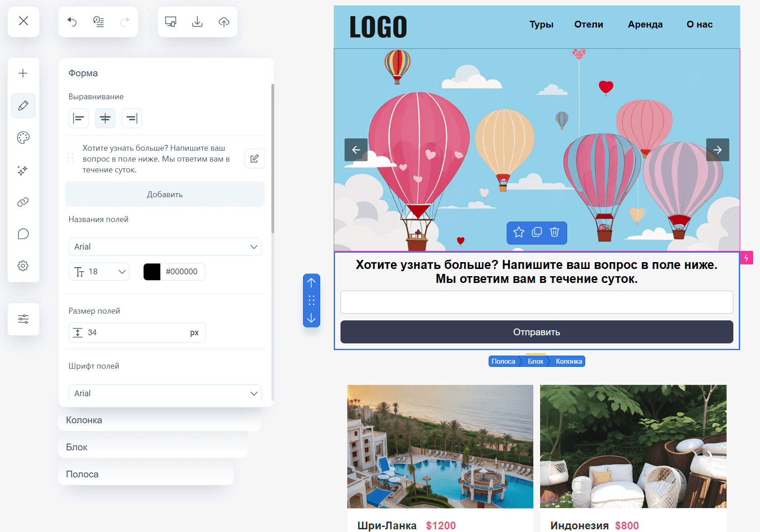Grab the drag handle of form text item
Image resolution: width=760 pixels, height=532 pixels.
[x=70, y=157]
